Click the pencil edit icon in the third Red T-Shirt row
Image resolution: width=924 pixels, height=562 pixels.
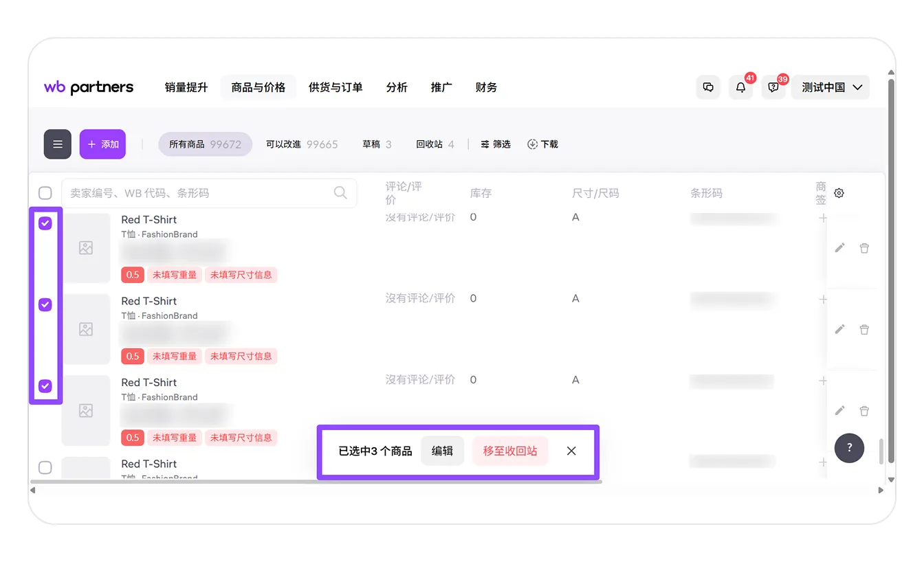(839, 410)
